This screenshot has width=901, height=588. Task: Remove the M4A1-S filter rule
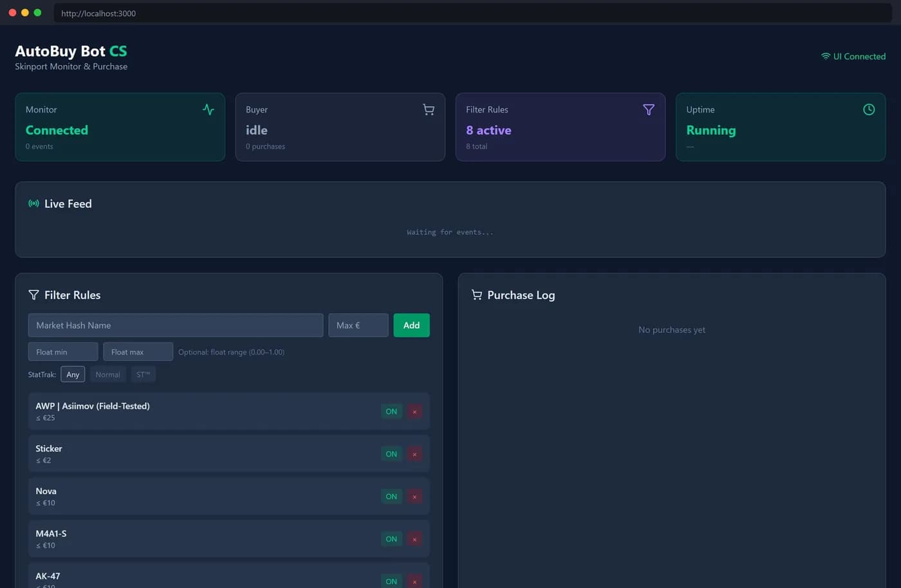[x=414, y=538]
